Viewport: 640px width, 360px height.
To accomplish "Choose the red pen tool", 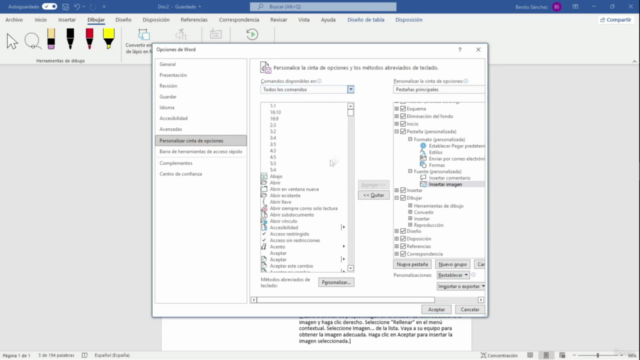I will (x=89, y=39).
